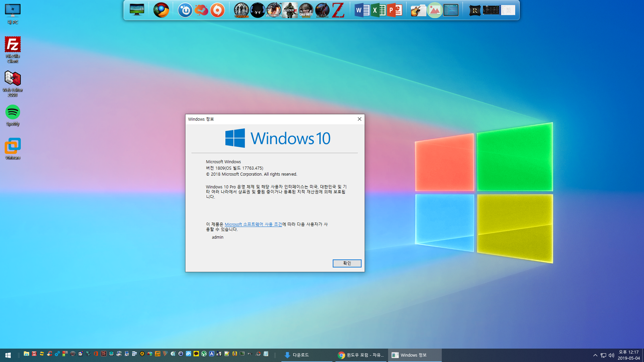Switch to 다운로드 taskbar window

pos(307,355)
